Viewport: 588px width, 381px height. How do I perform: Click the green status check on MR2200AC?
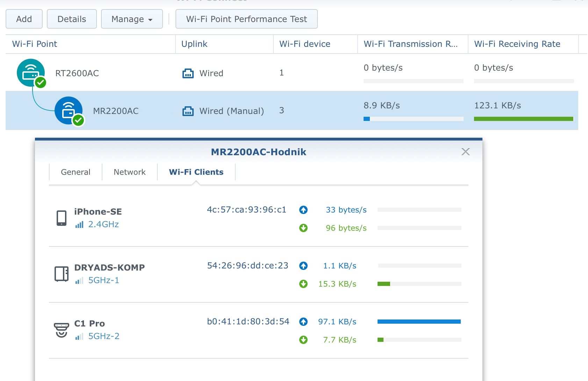78,120
